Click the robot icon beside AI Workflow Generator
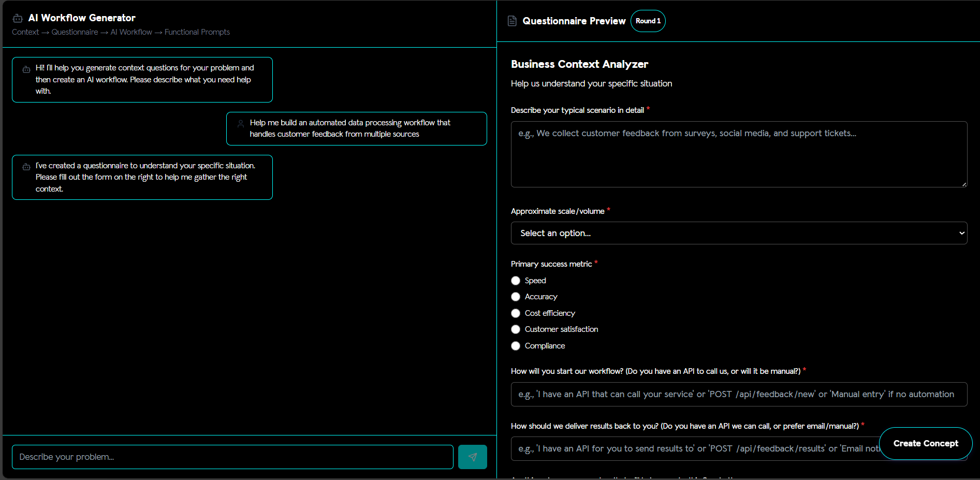 (18, 18)
